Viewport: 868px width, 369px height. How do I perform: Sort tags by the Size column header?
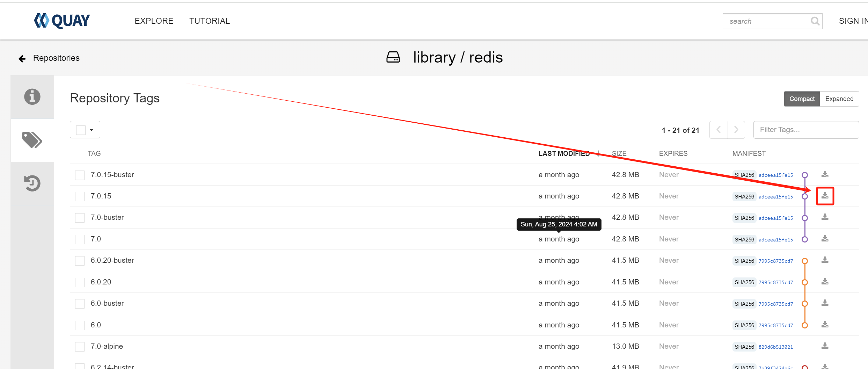(x=619, y=153)
